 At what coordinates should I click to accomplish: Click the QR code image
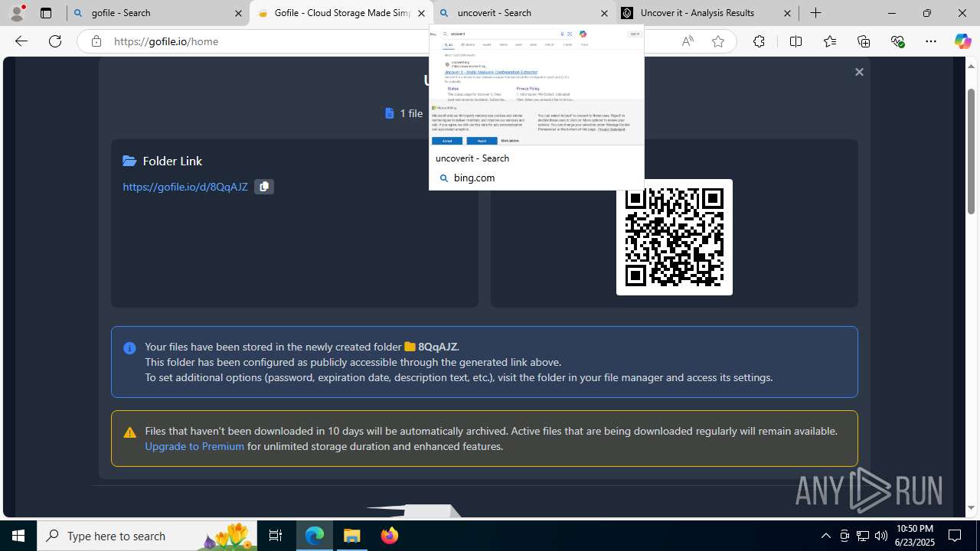pos(675,237)
